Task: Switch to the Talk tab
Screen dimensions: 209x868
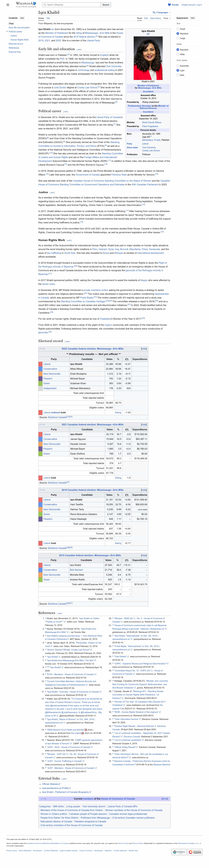Action: tap(48, 18)
